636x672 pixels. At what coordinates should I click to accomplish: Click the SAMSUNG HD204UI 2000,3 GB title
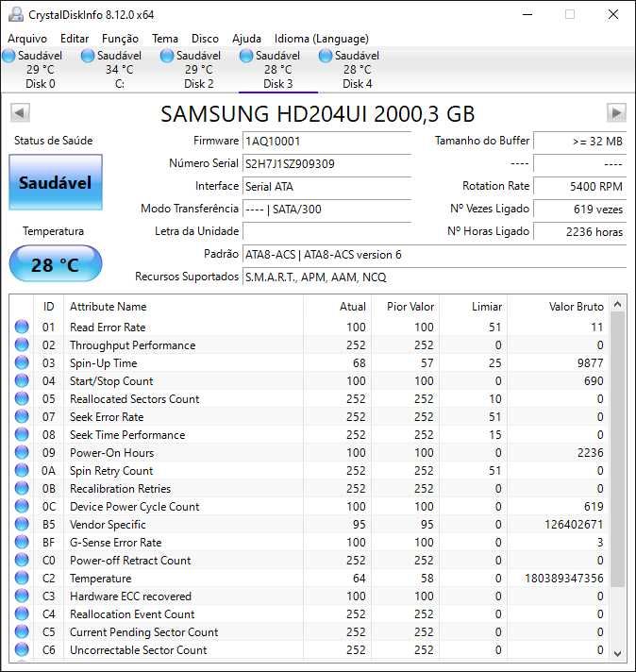click(318, 114)
